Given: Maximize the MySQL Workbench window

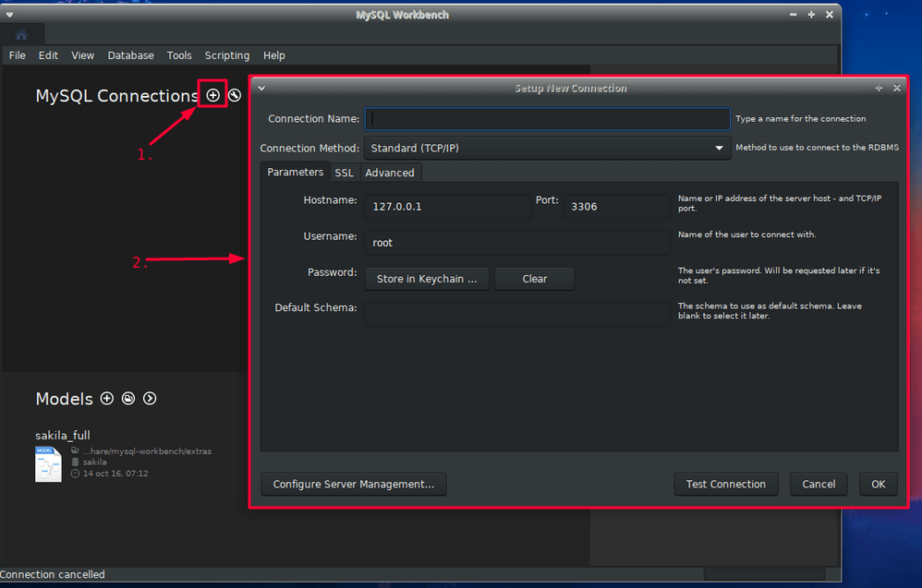Looking at the screenshot, I should tap(811, 15).
